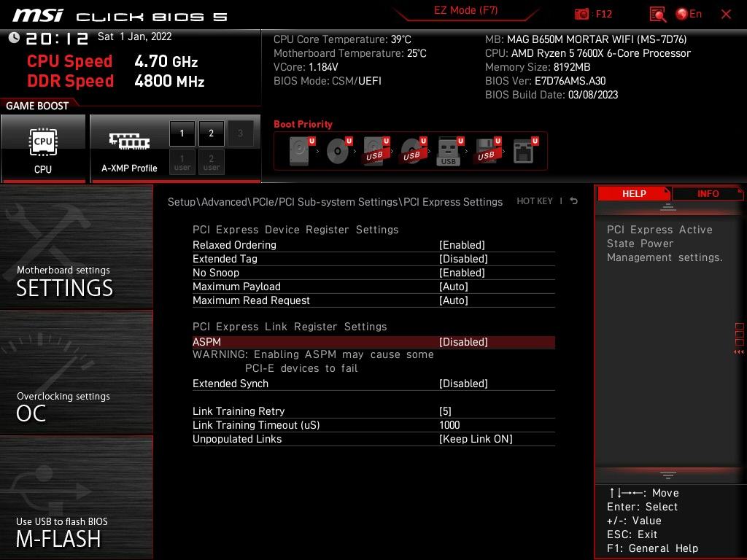
Task: Select the Maximum Read Request row label
Action: [251, 300]
